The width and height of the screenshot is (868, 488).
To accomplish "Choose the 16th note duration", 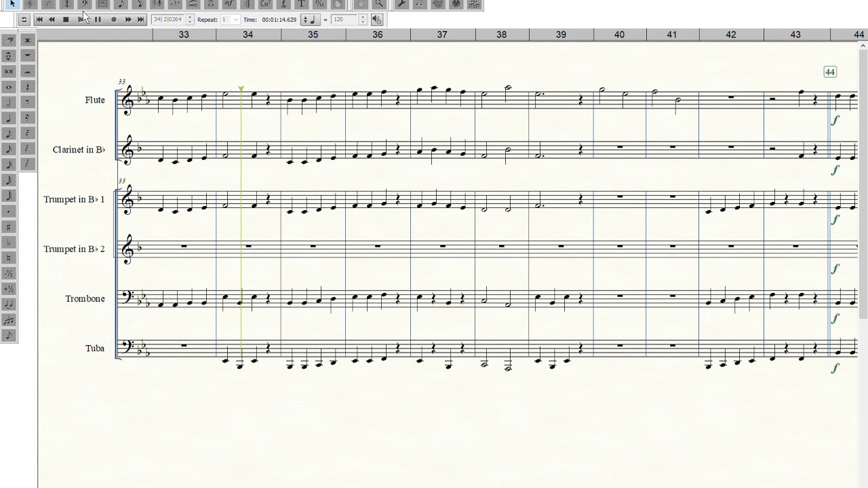I will tap(9, 149).
